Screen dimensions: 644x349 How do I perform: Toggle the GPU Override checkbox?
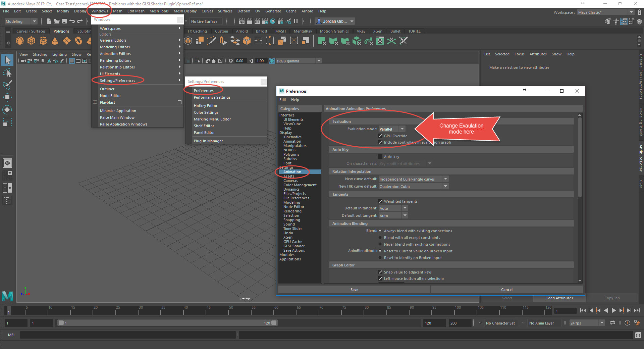click(380, 136)
